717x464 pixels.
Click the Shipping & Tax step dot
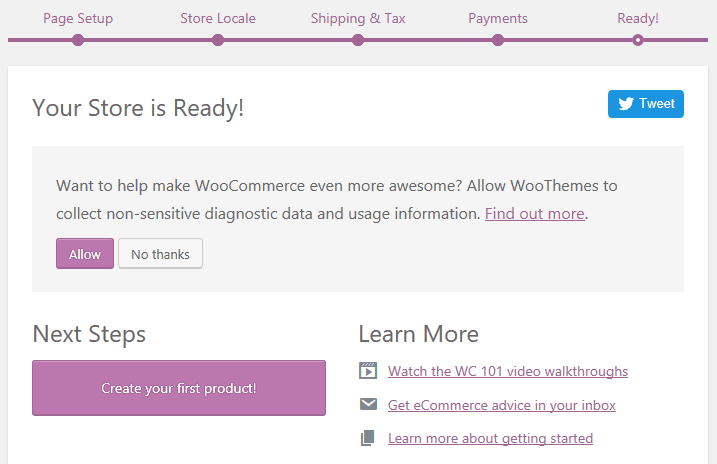click(358, 40)
